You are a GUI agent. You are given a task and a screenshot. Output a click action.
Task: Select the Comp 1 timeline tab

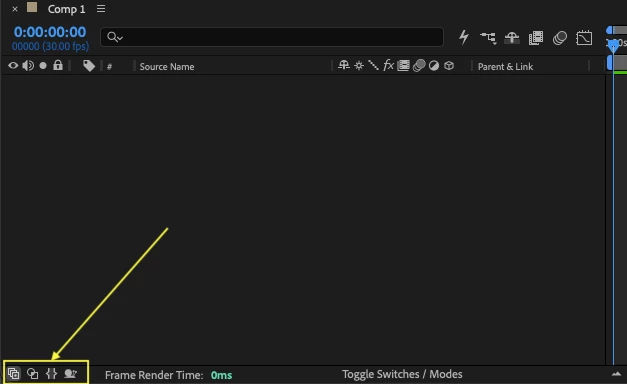click(66, 9)
